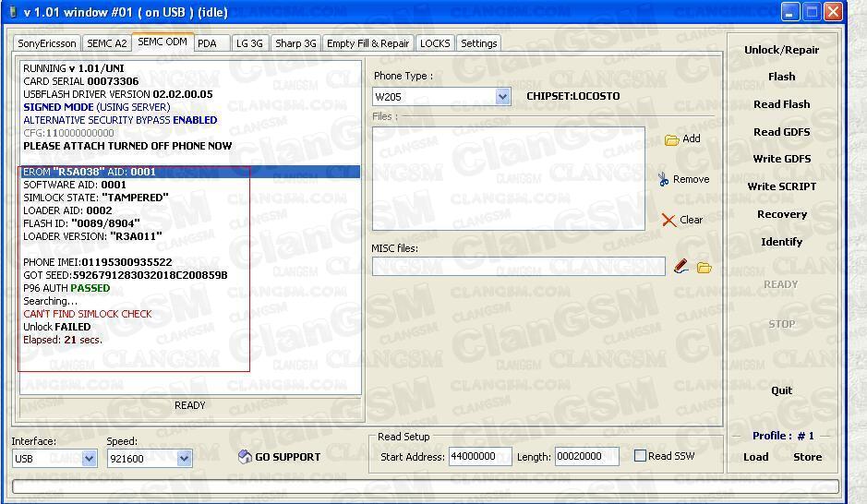867x504 pixels.
Task: Click the Read GDFS button
Action: [x=781, y=132]
